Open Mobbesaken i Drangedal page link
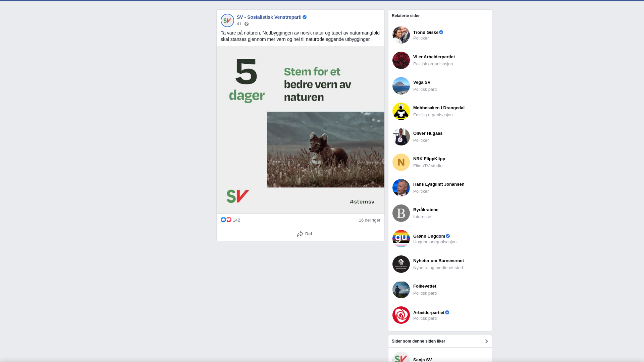Screen dimensions: 644x362 tap(439, 108)
